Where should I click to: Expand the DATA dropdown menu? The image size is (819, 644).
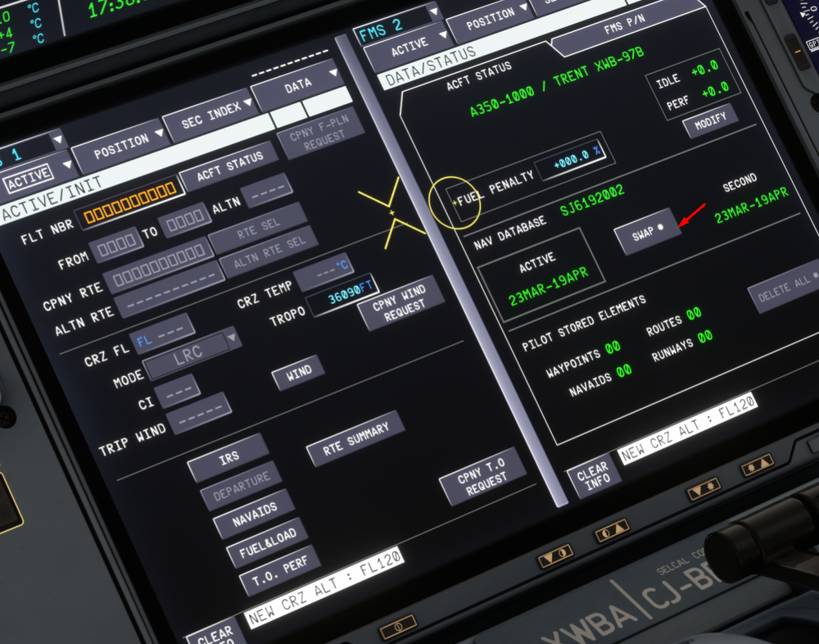[296, 84]
